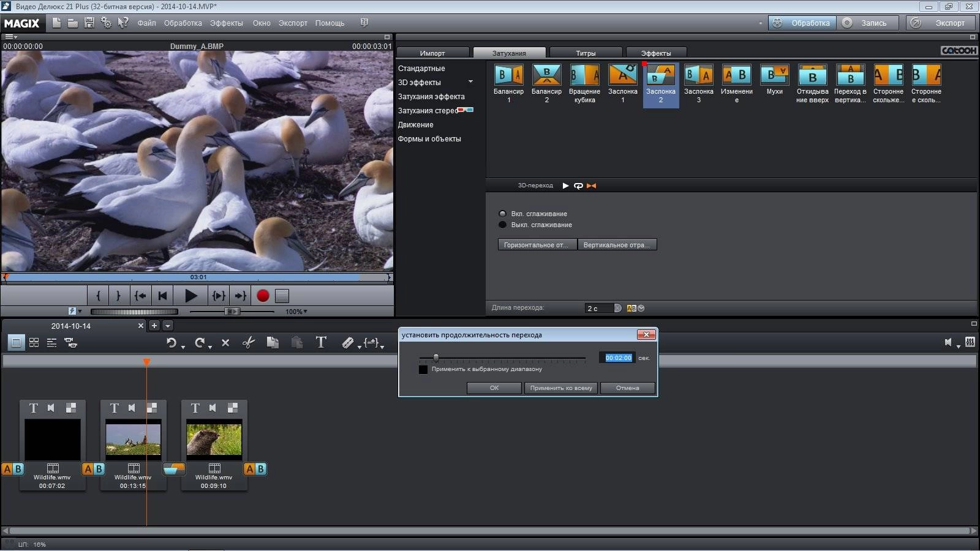This screenshot has height=551, width=980.
Task: Open the preview zoom 100% dropdown
Action: pos(296,312)
